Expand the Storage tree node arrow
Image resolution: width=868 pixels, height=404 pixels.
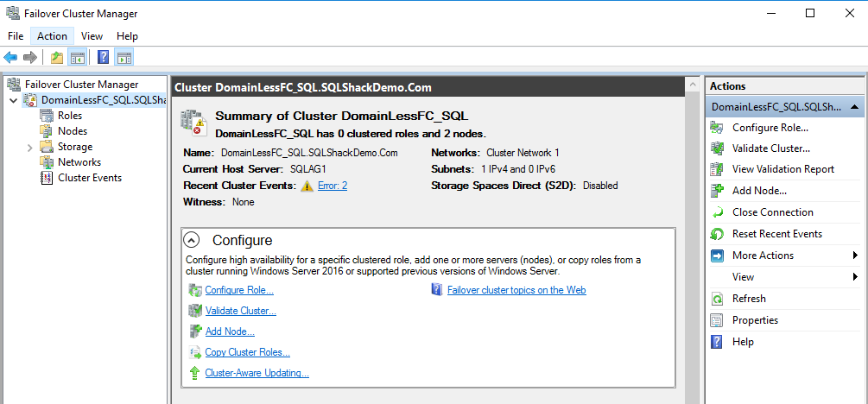pyautogui.click(x=30, y=148)
